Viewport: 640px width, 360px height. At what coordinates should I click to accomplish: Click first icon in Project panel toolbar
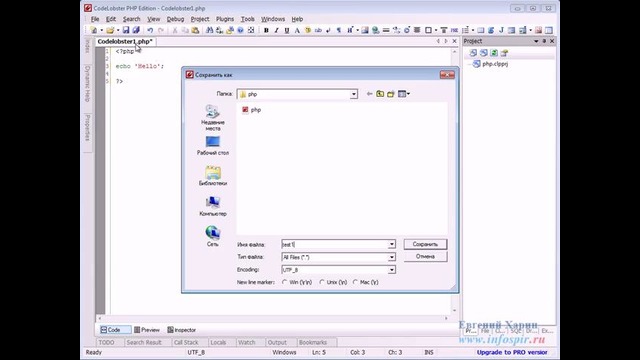[x=473, y=53]
